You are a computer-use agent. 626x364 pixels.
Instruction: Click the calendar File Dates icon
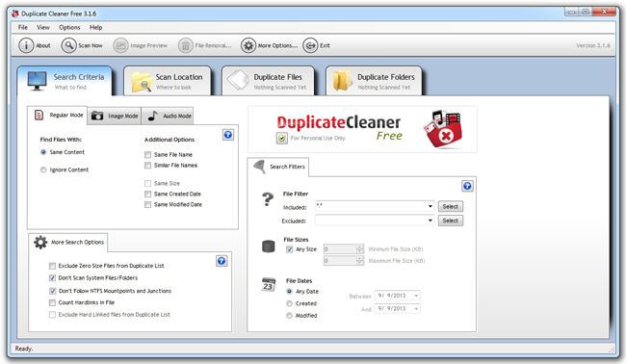[x=269, y=285]
